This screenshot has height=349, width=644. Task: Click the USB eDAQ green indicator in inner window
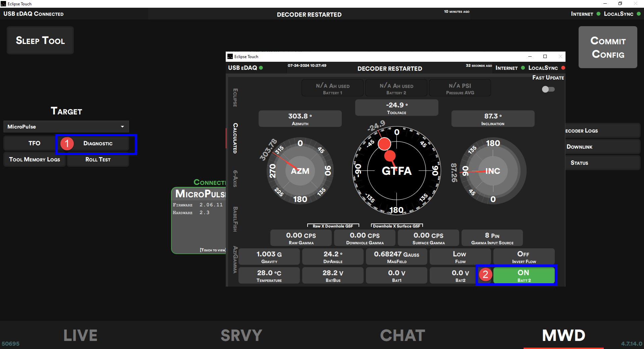click(261, 68)
